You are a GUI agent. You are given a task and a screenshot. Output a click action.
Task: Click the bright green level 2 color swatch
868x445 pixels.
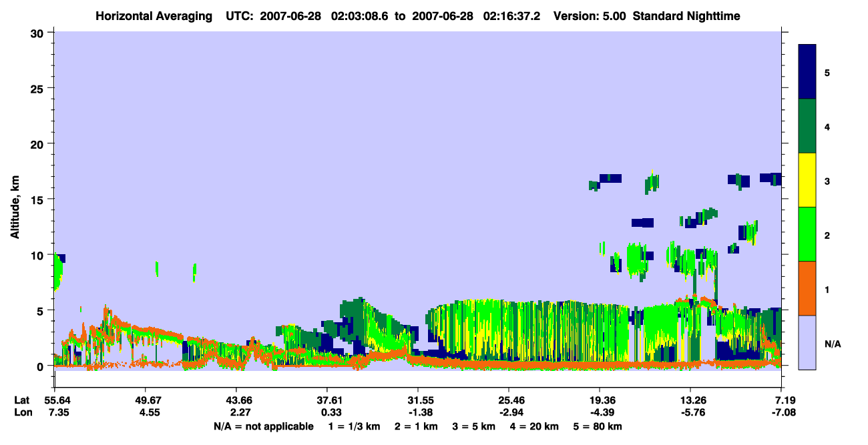point(807,234)
